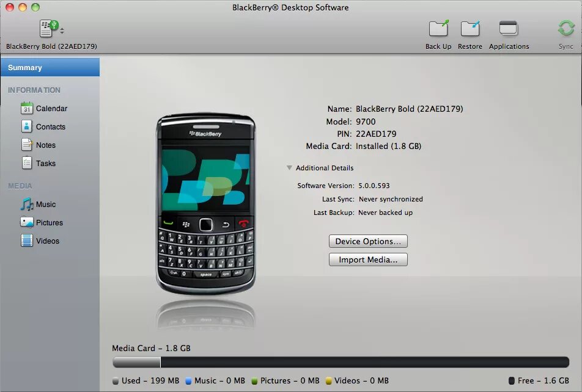582x392 pixels.
Task: Click the black Free legend swatch
Action: tap(512, 380)
